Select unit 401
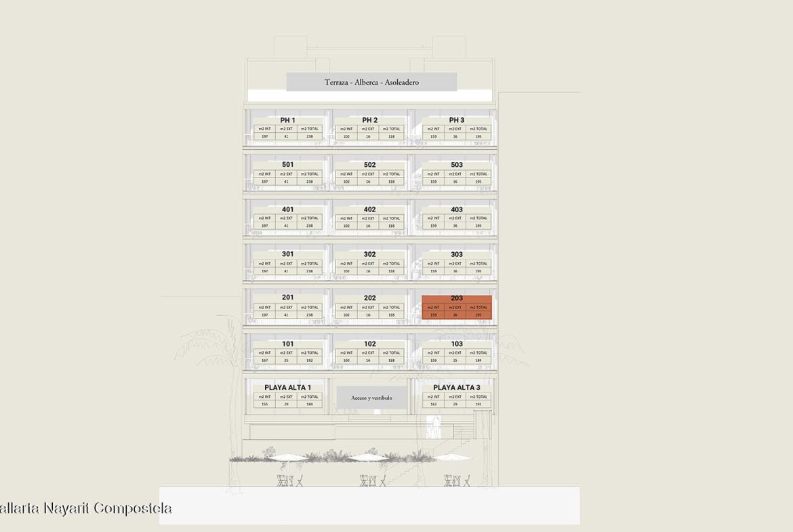Image resolution: width=793 pixels, height=532 pixels. [287, 218]
